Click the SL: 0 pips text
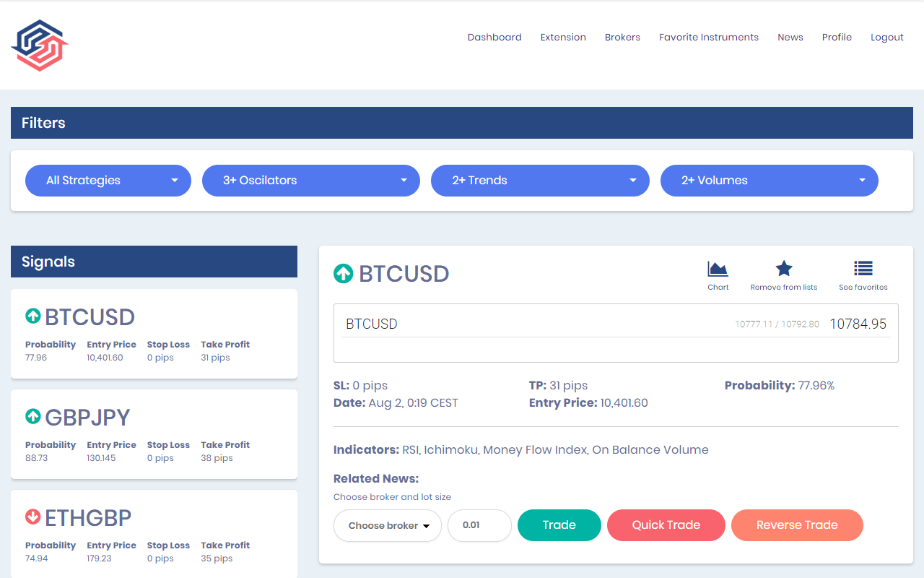The height and width of the screenshot is (578, 924). [360, 386]
